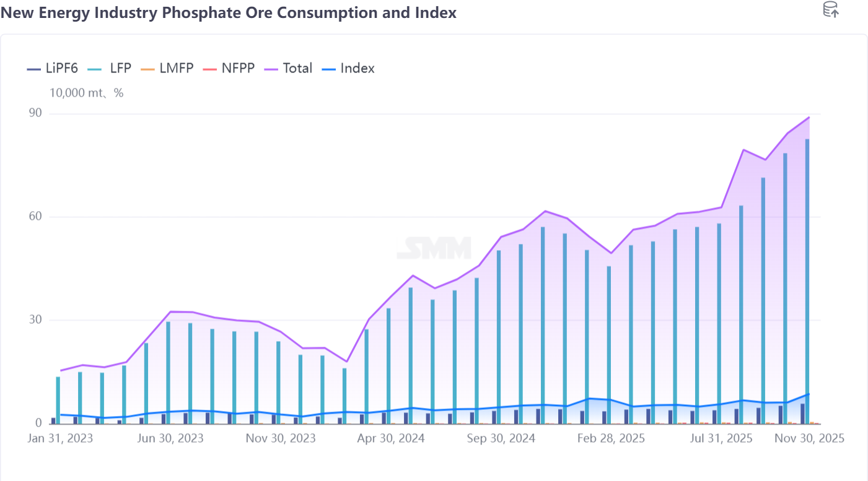The width and height of the screenshot is (868, 481).
Task: Click the chart title text
Action: click(x=229, y=12)
